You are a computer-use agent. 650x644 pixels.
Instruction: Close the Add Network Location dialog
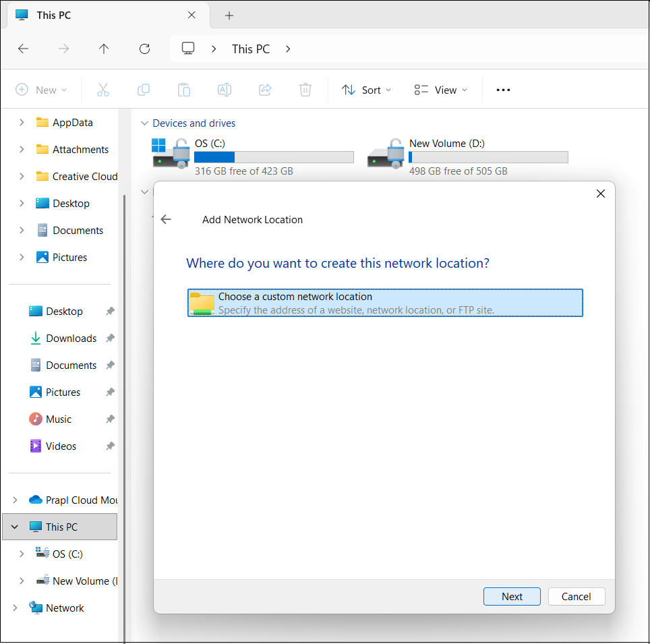[600, 194]
